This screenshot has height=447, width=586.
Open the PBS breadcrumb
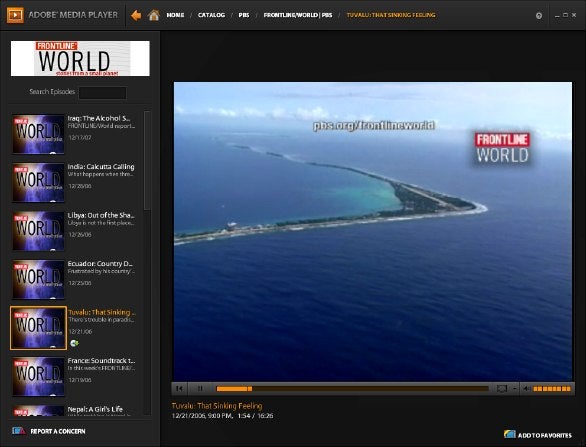tap(244, 15)
